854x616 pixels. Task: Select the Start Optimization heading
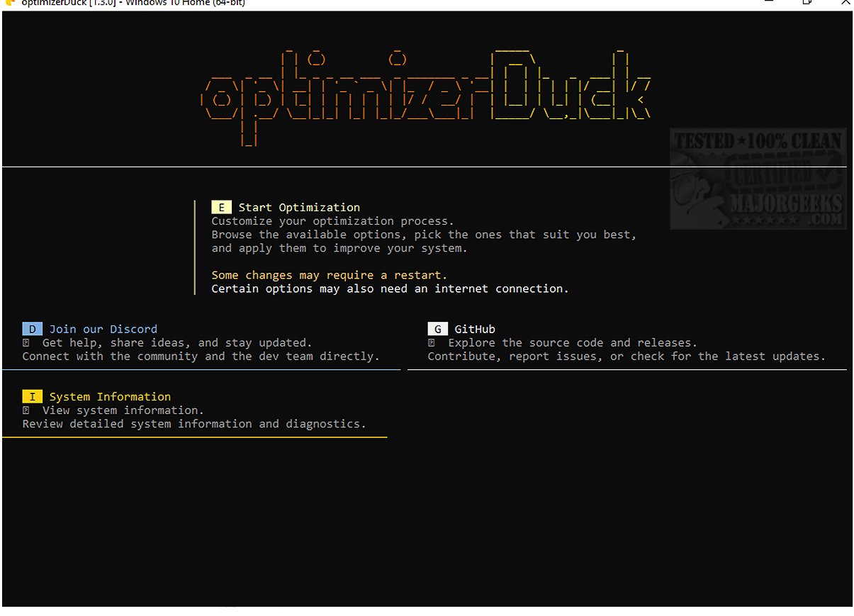[x=299, y=207]
